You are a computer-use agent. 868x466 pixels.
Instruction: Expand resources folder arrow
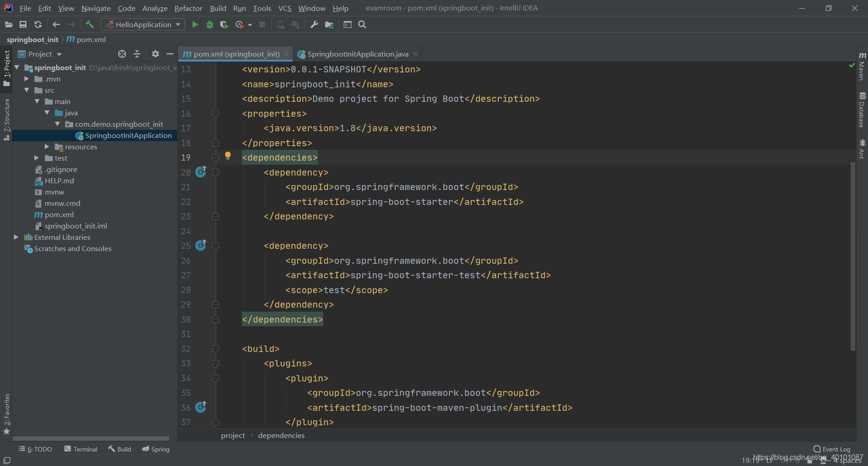[x=47, y=147]
